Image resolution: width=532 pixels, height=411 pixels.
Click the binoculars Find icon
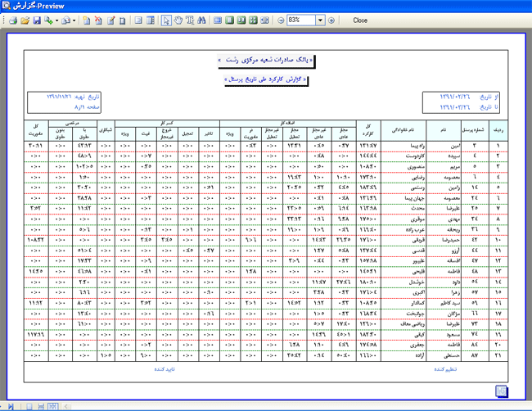[x=201, y=20]
